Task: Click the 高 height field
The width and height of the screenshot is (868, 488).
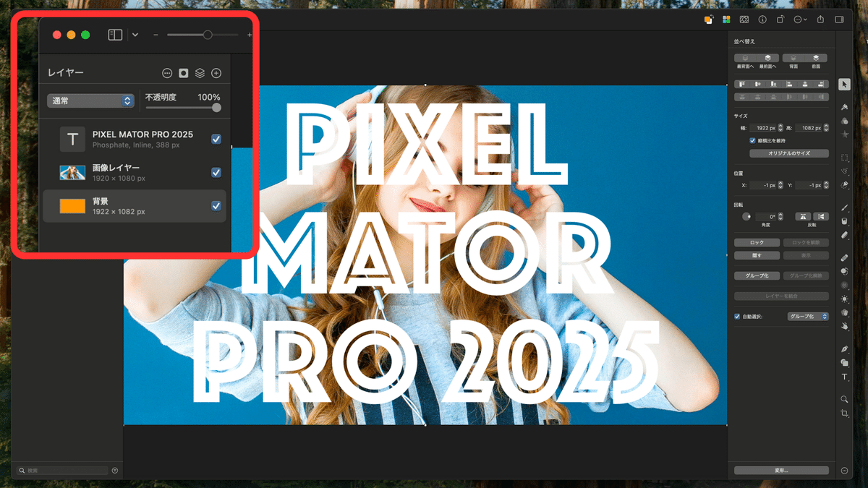Action: pyautogui.click(x=807, y=127)
